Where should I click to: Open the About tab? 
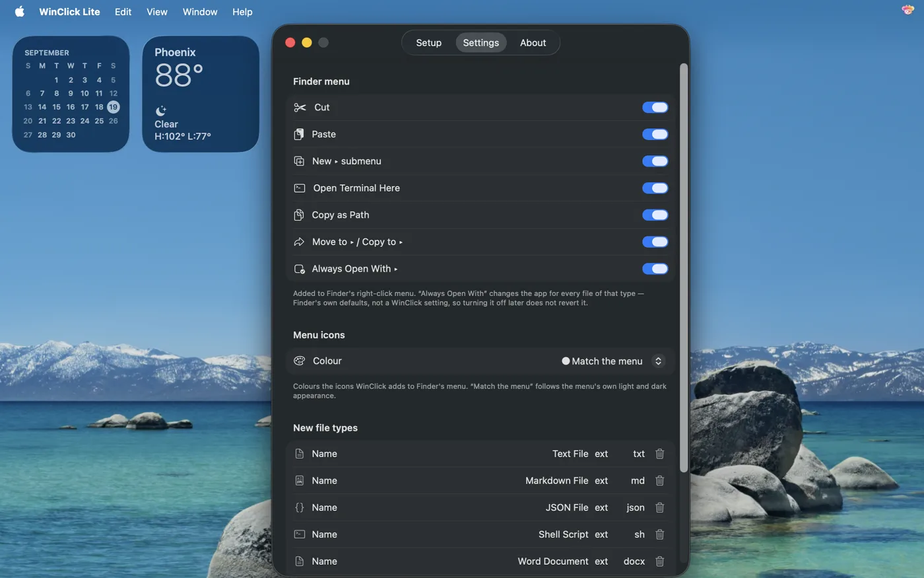[533, 42]
